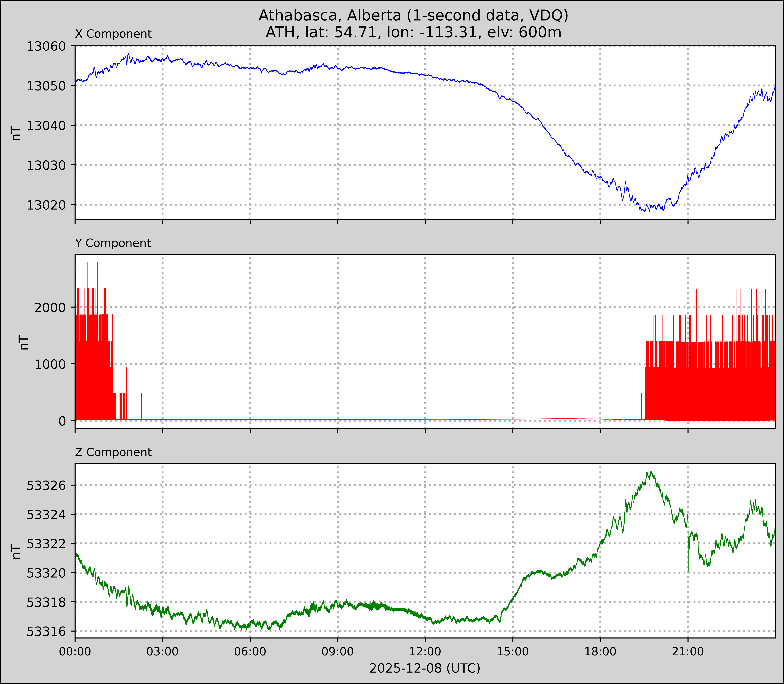The image size is (784, 684).
Task: Click the 'Y Component' panel label
Action: coord(113,243)
